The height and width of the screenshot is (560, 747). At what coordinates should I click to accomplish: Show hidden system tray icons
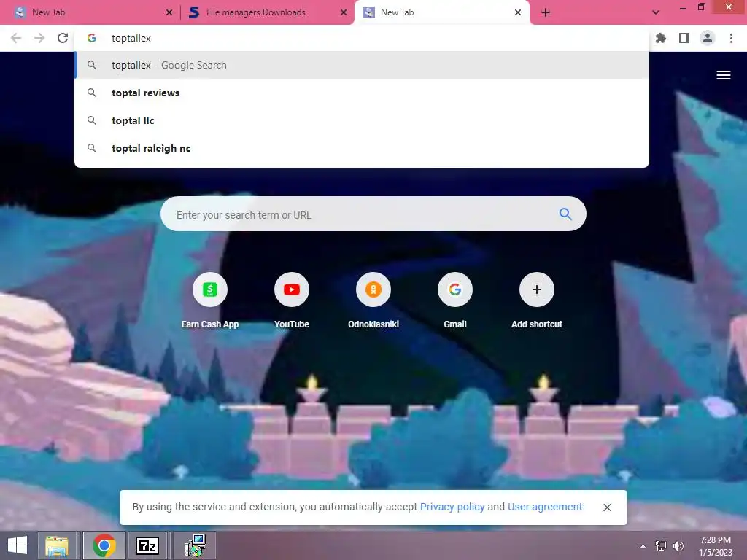(x=643, y=546)
